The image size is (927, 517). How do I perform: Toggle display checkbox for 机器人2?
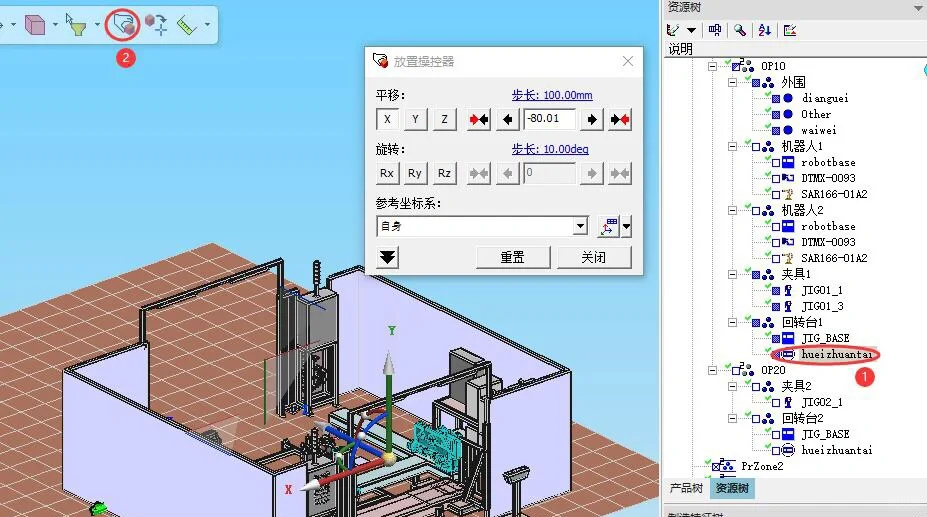pyautogui.click(x=756, y=210)
